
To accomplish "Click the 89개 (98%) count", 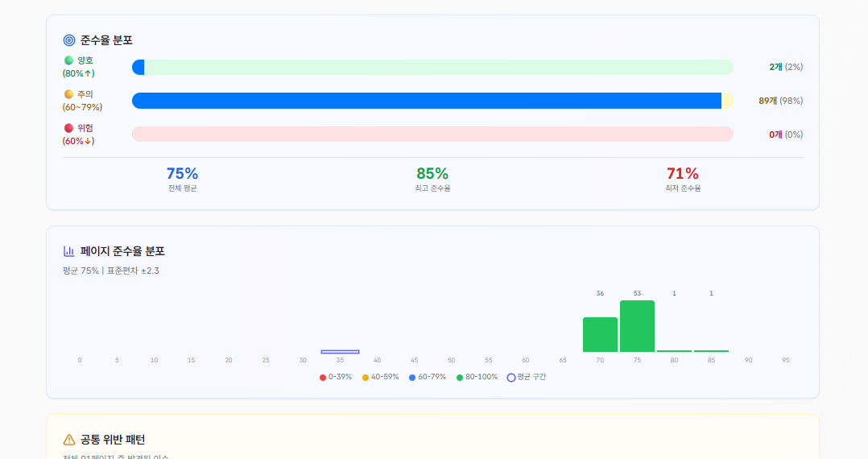I will pos(780,101).
